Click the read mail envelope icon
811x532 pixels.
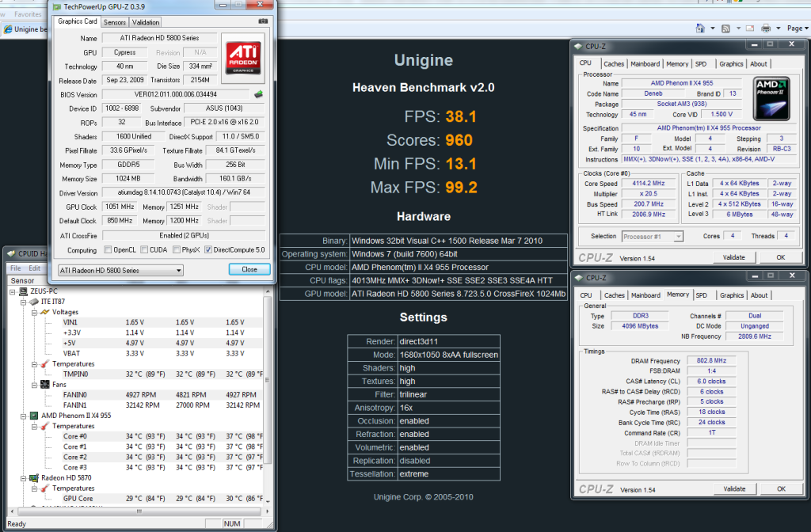coord(749,28)
